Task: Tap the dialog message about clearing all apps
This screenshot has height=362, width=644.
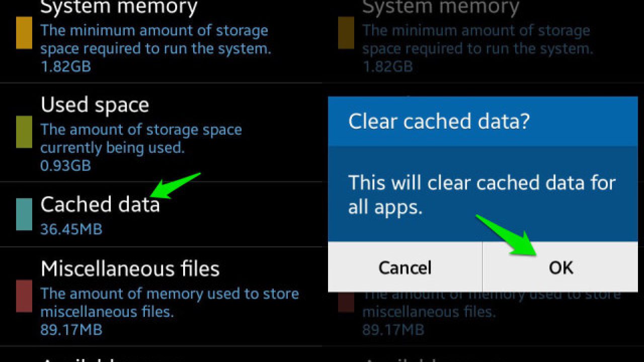Action: tap(480, 194)
